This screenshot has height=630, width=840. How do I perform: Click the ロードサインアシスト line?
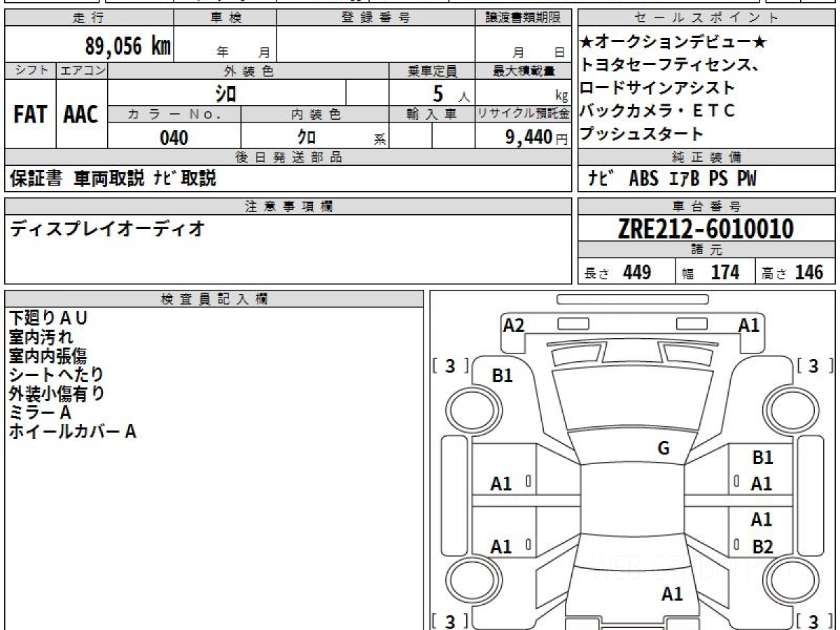tap(658, 87)
